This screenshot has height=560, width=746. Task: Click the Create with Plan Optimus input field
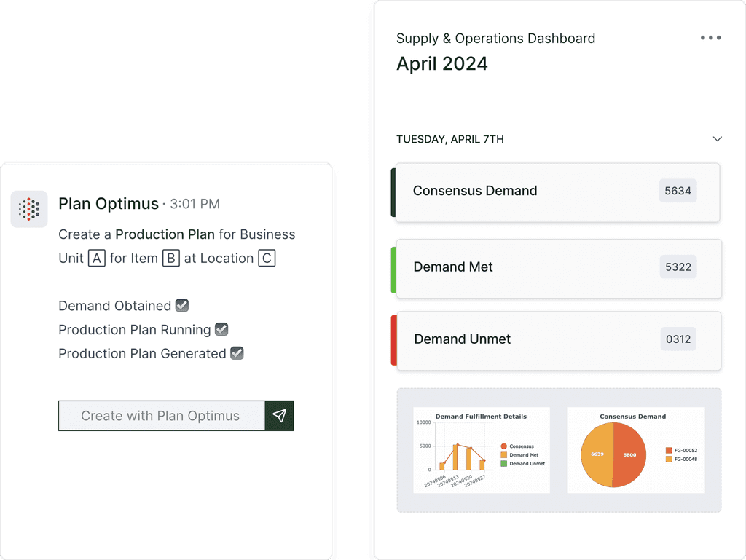pyautogui.click(x=162, y=416)
